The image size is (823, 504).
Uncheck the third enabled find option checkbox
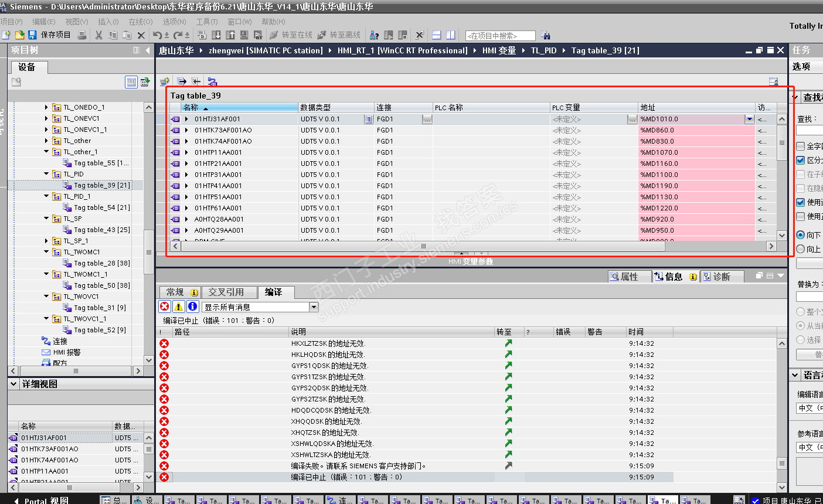[x=801, y=202]
